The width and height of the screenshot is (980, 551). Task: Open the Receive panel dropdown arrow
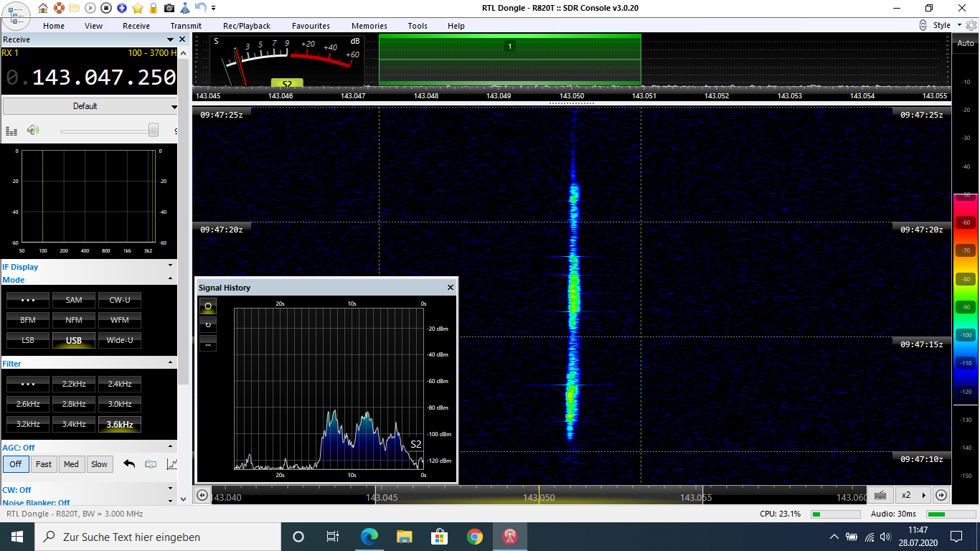point(171,39)
